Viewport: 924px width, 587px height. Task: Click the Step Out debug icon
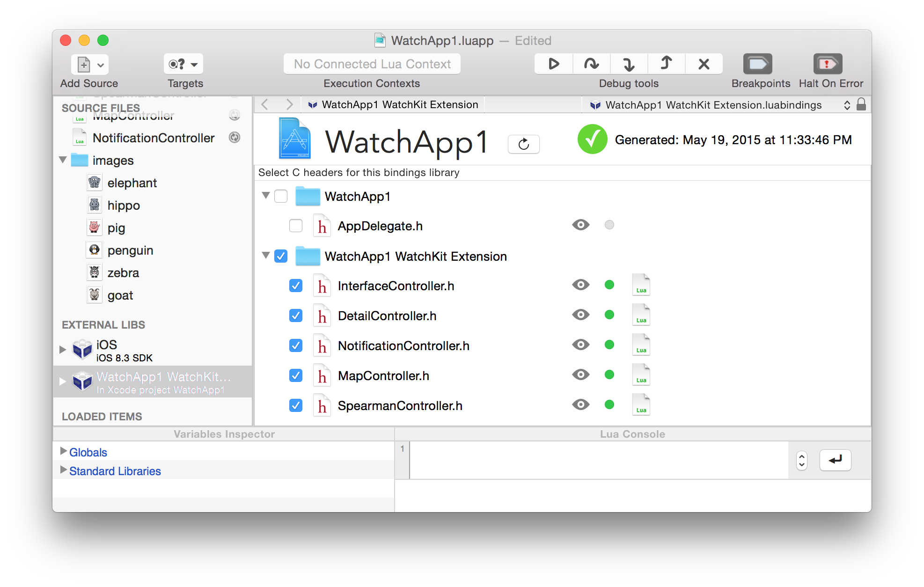click(x=667, y=64)
